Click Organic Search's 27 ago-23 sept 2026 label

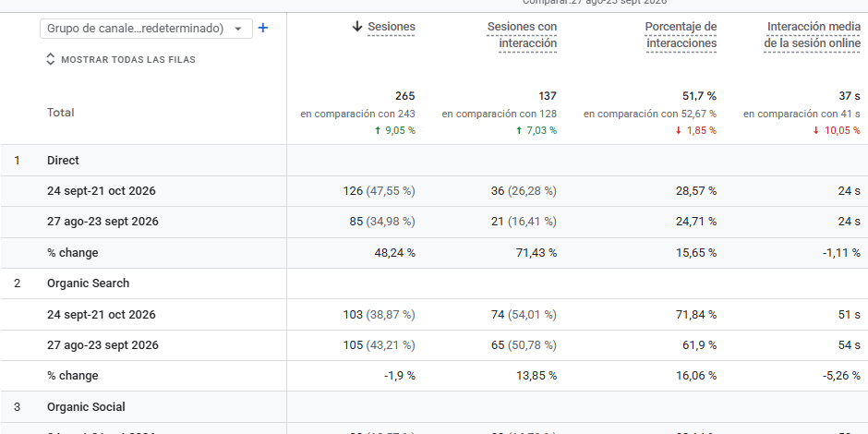tap(102, 344)
